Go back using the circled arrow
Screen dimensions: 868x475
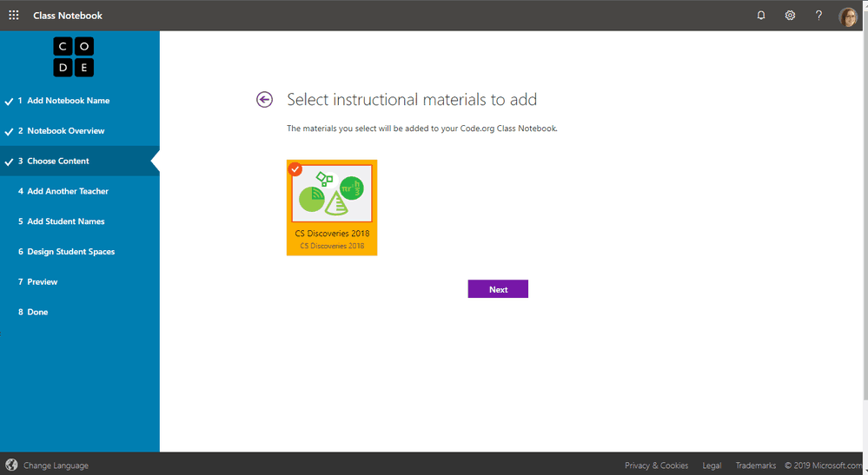pos(264,100)
